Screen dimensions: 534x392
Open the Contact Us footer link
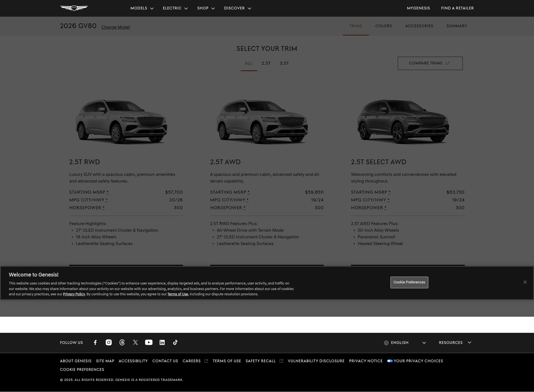(x=165, y=361)
